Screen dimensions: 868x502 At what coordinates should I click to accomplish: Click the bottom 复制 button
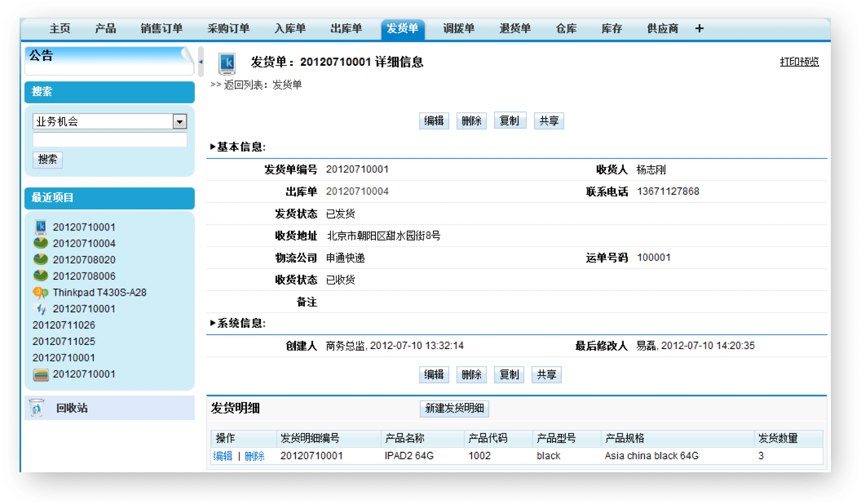(509, 375)
